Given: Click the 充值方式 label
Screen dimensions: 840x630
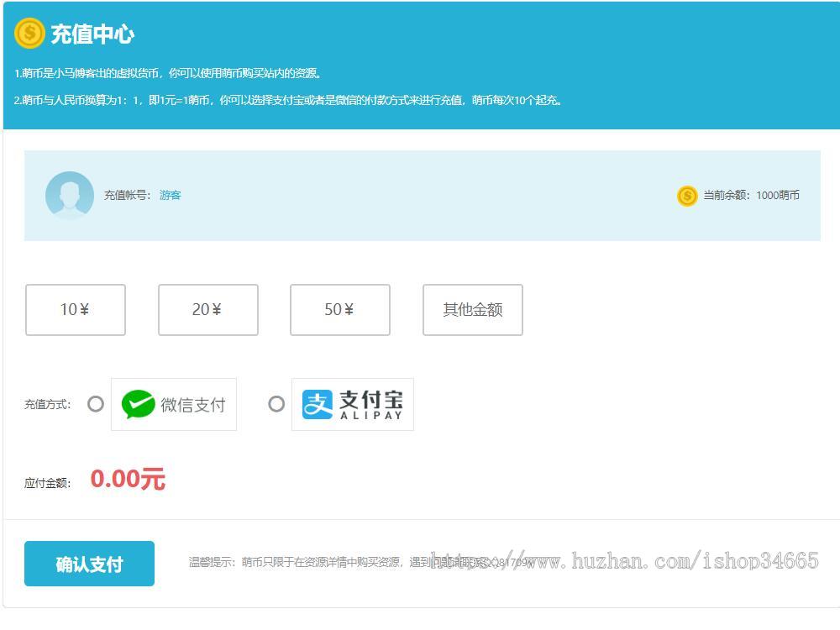Looking at the screenshot, I should click(x=47, y=405).
